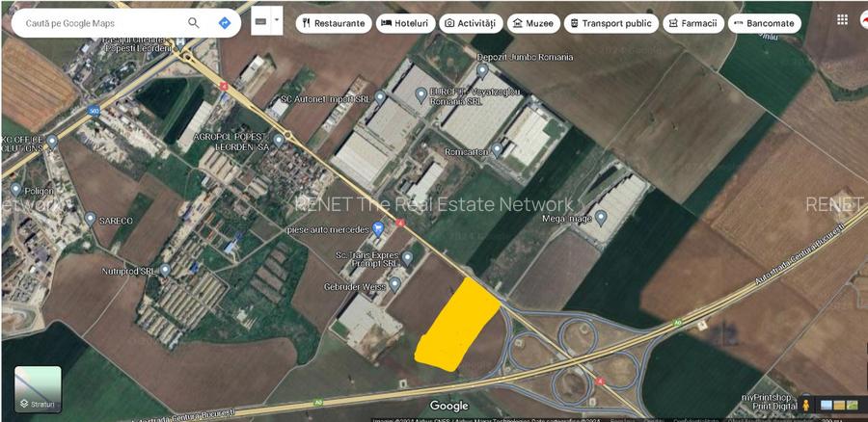Select the piese auto mercedes shop marker
The image size is (868, 422).
point(378,228)
